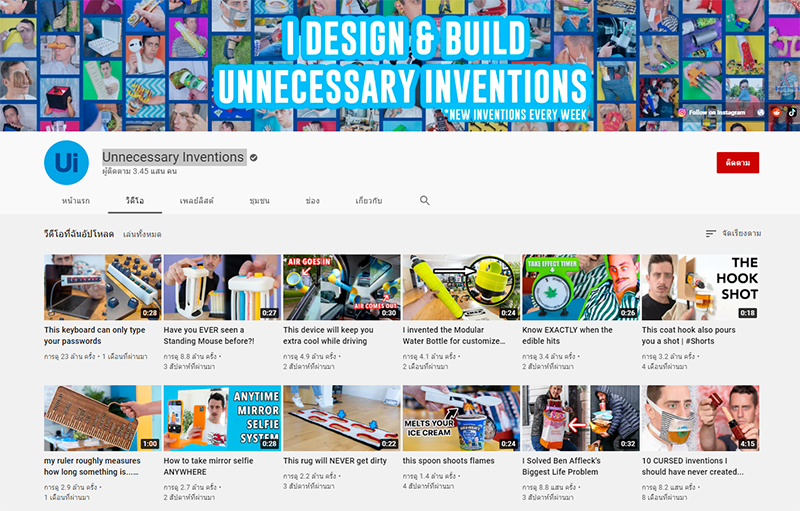
Task: Click the 'การดู 3.4 ล้าน ครั้ง' view count
Action: 549,356
